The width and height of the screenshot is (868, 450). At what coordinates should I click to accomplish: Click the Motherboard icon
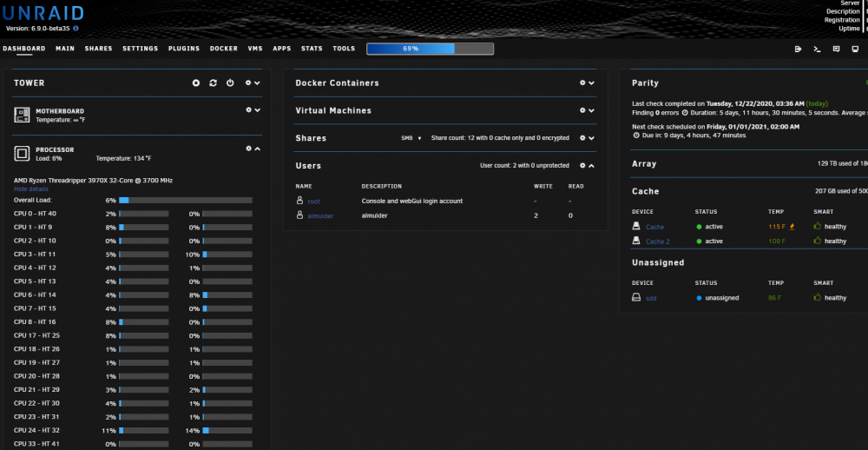(22, 115)
